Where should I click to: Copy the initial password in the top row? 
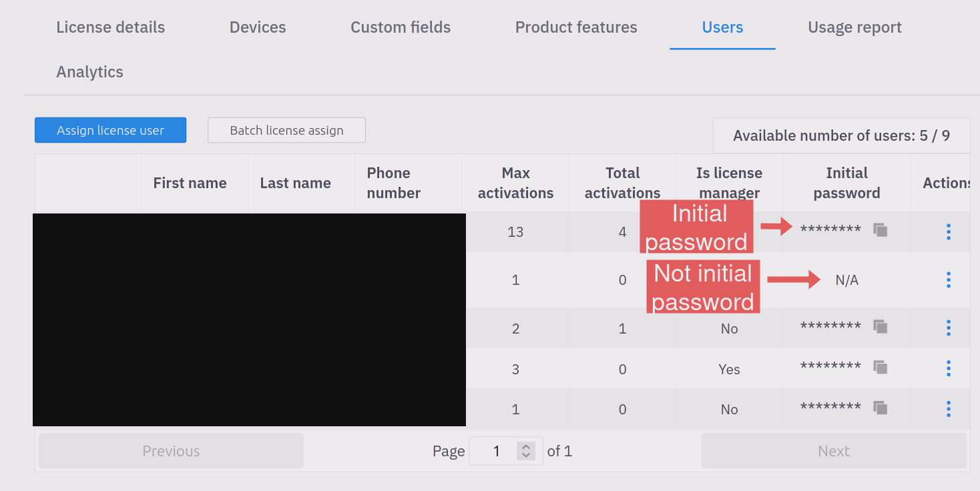click(x=880, y=229)
